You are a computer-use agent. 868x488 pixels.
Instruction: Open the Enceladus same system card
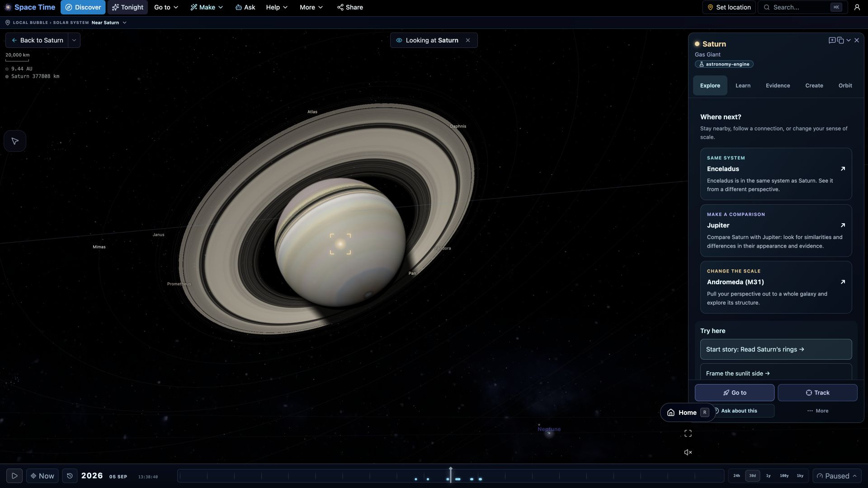coord(776,174)
